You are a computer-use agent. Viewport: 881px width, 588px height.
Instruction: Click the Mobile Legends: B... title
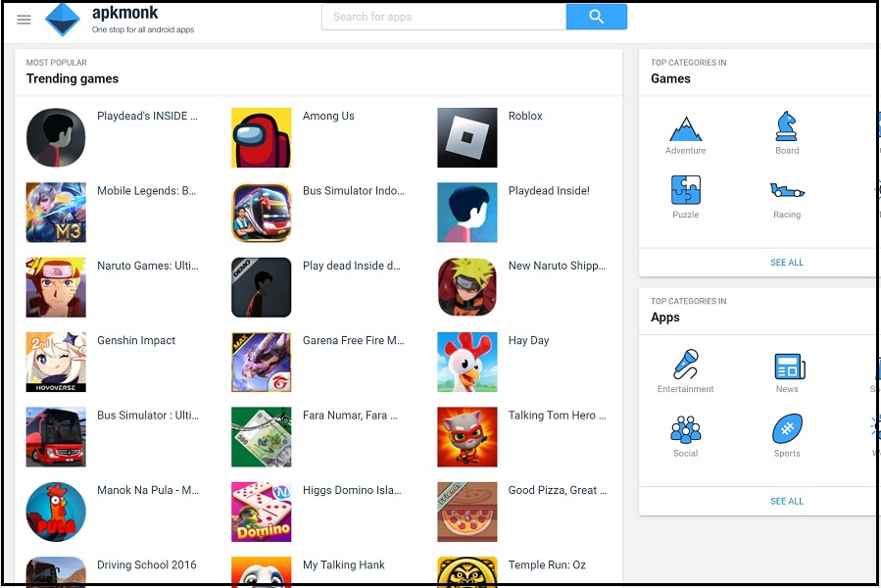click(147, 190)
